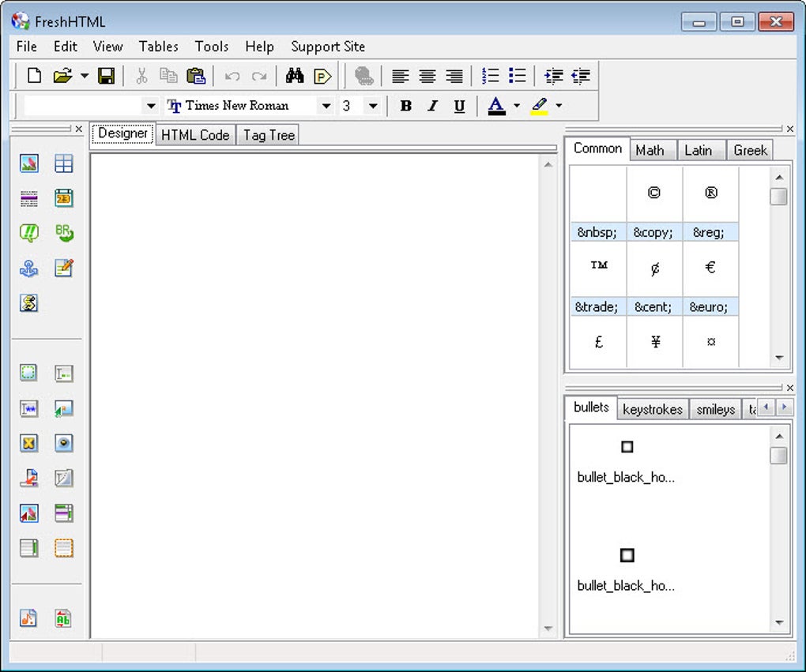Switch to the HTML Code tab
Viewport: 806px width, 672px height.
(195, 135)
